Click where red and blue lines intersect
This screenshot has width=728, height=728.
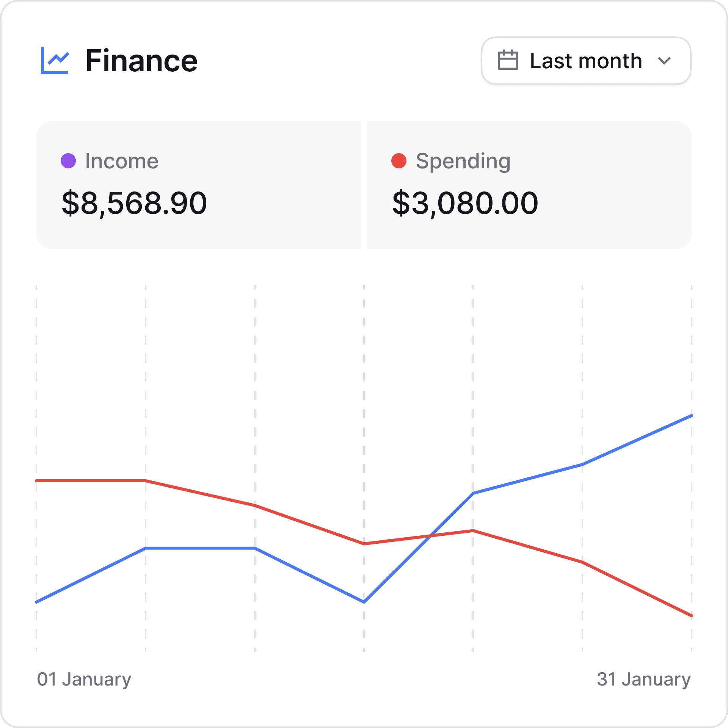pos(430,536)
